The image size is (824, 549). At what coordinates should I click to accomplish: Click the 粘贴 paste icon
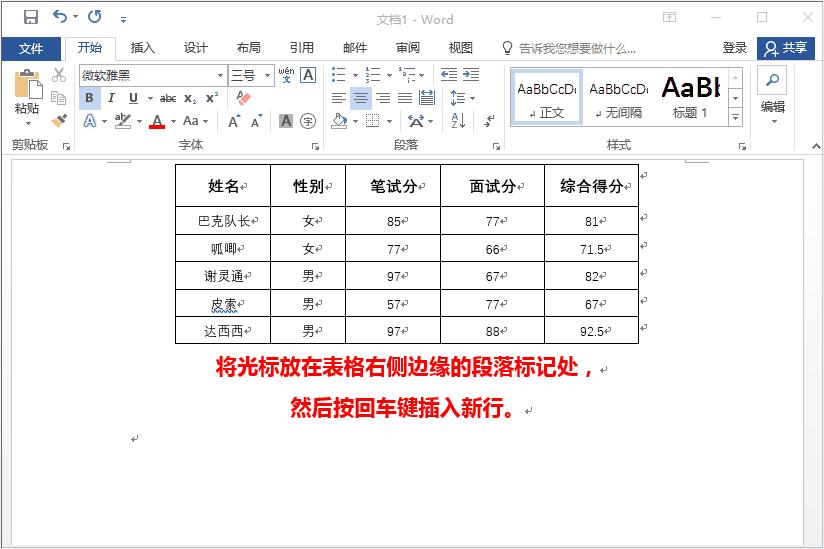point(28,84)
